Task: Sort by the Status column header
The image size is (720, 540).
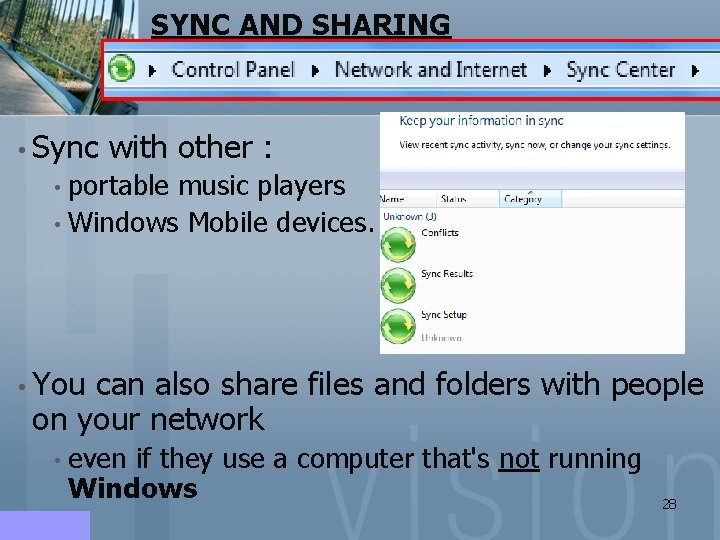Action: [x=467, y=198]
